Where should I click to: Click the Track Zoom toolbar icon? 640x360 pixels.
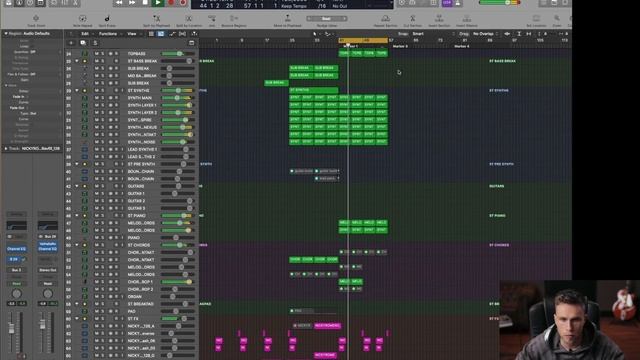(36, 18)
